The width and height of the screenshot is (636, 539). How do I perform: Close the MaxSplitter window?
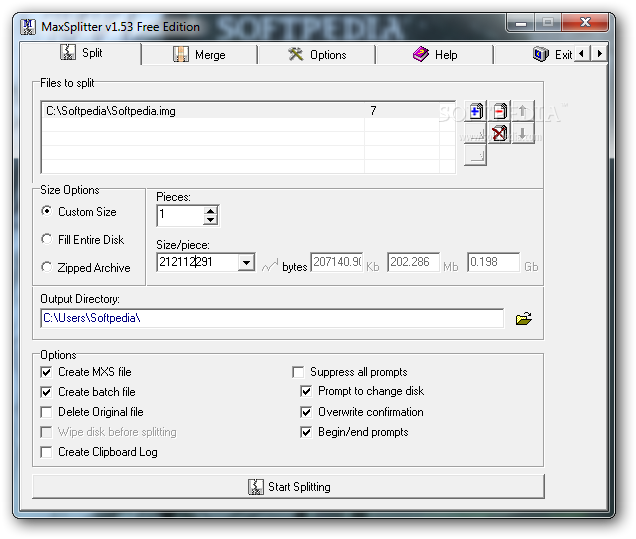[x=584, y=22]
